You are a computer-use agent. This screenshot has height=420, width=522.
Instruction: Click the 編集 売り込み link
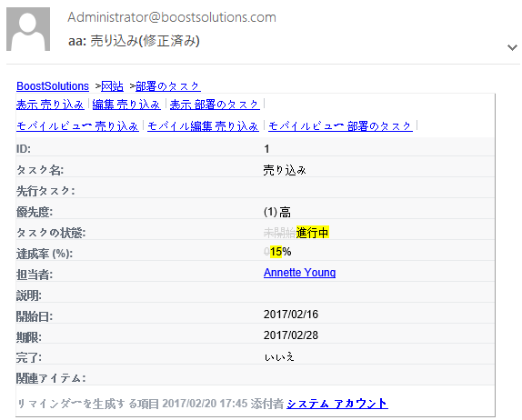[126, 105]
